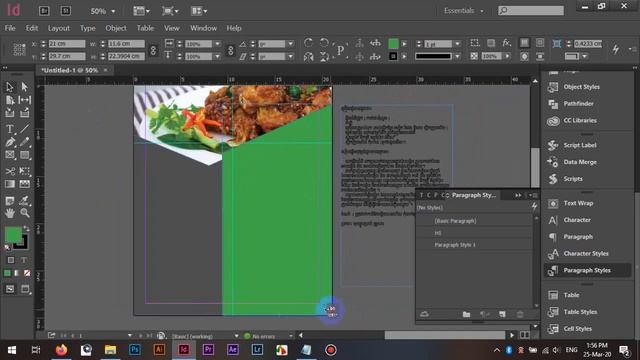Open the Paragraph Styles panel entry
640x360 pixels.
tap(588, 270)
